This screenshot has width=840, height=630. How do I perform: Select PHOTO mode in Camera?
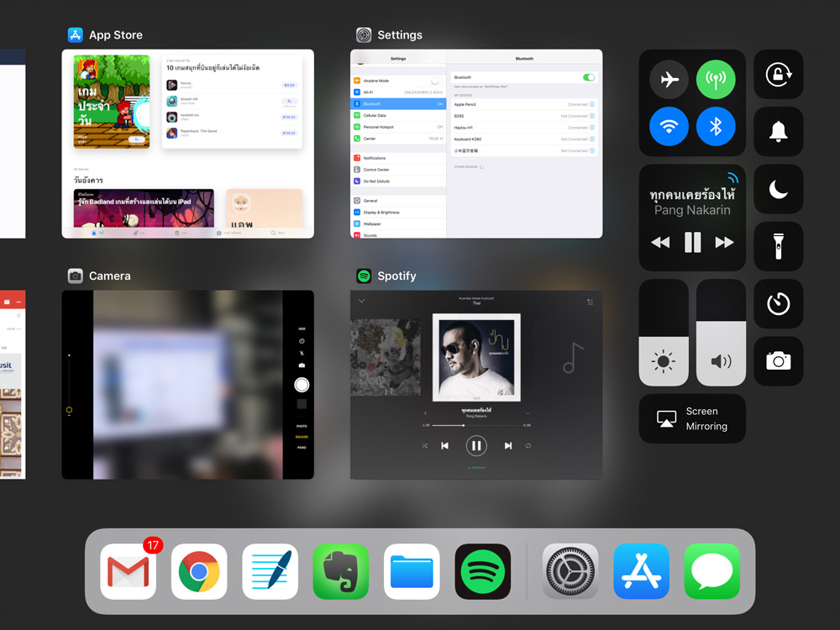[x=302, y=427]
